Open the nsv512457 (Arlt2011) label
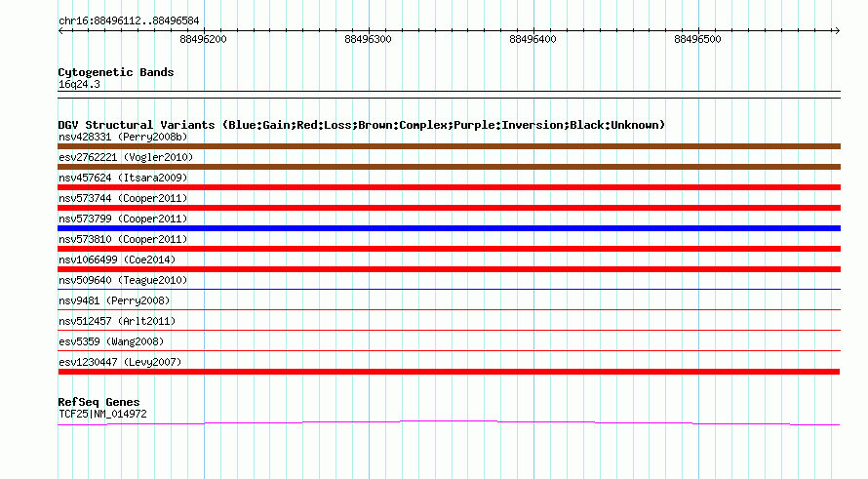The image size is (868, 479). point(117,321)
